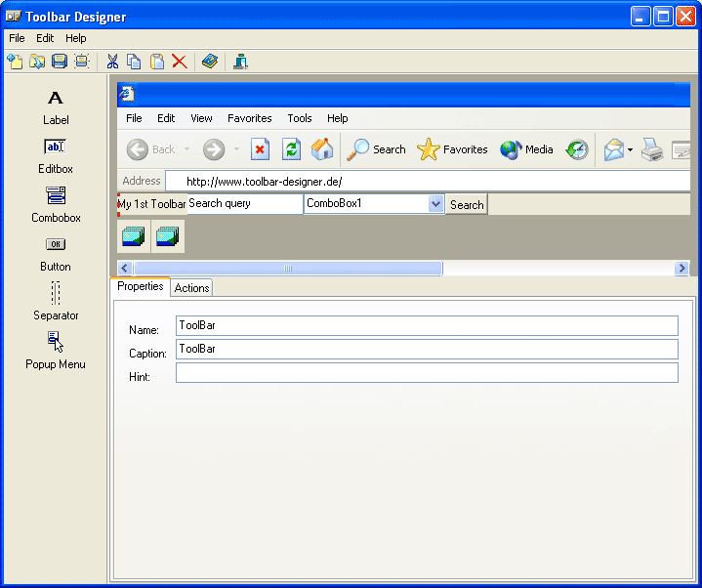Screen dimensions: 702x588
Task: Switch to the Actions tab
Action: coord(191,288)
